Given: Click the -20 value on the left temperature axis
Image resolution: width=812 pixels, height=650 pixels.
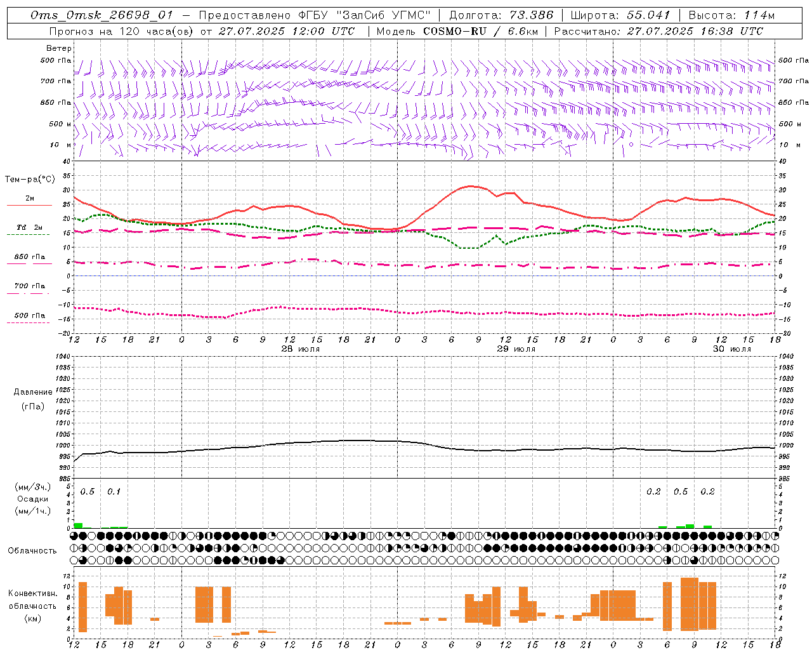Looking at the screenshot, I should 65,333.
